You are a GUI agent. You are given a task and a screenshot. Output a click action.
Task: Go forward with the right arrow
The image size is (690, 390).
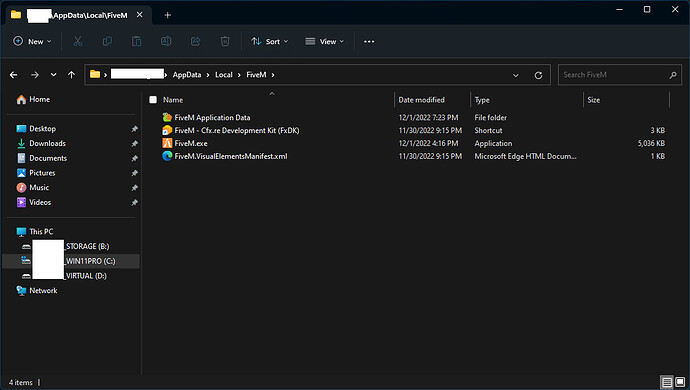pos(35,75)
